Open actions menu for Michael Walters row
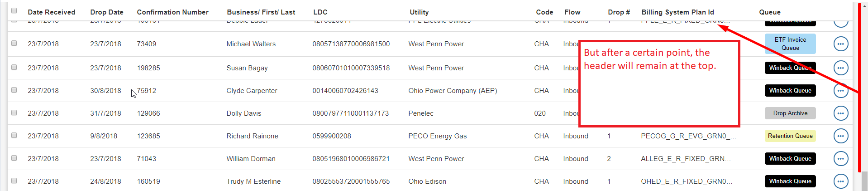The width and height of the screenshot is (868, 191). coord(840,44)
